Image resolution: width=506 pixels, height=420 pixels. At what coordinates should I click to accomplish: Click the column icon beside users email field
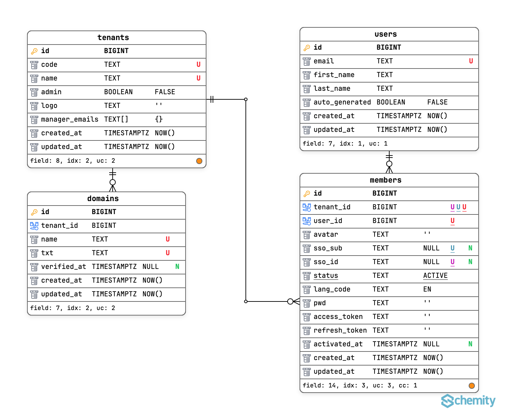[x=307, y=61]
